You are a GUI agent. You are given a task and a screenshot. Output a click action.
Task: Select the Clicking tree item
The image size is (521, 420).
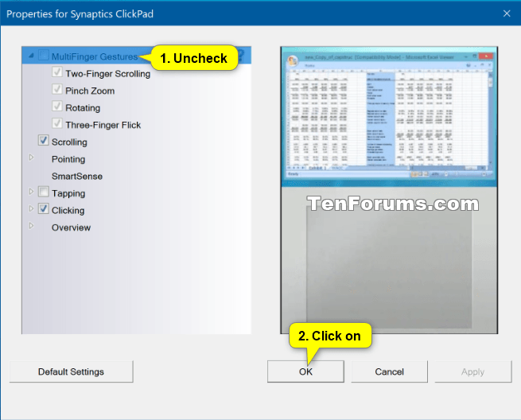coord(68,211)
